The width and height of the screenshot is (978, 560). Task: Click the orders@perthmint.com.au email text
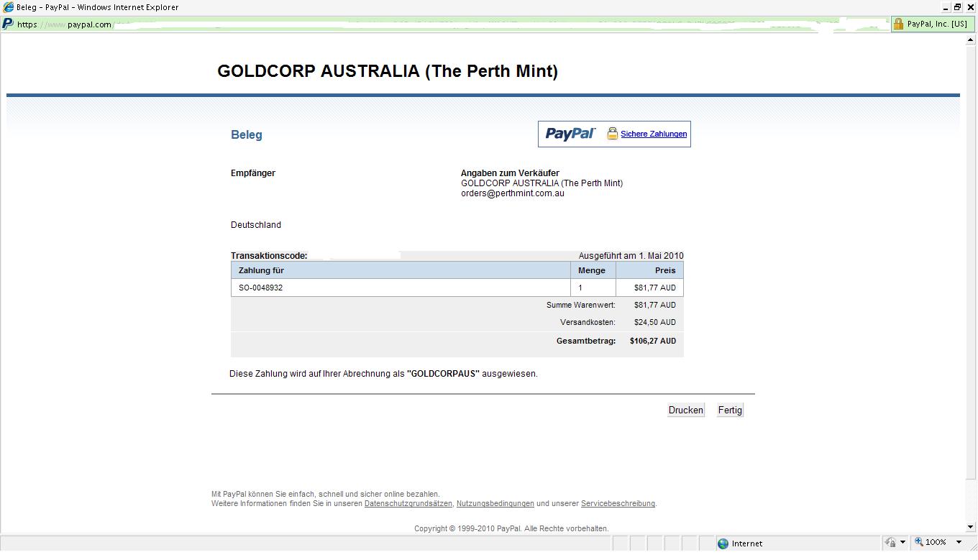[513, 193]
